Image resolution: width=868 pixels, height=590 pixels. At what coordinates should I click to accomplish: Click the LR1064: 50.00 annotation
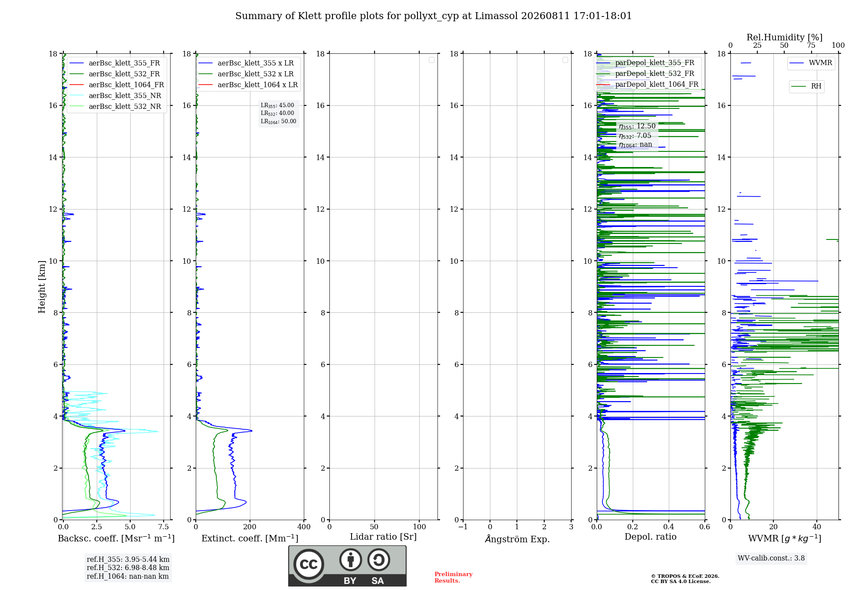pyautogui.click(x=279, y=121)
